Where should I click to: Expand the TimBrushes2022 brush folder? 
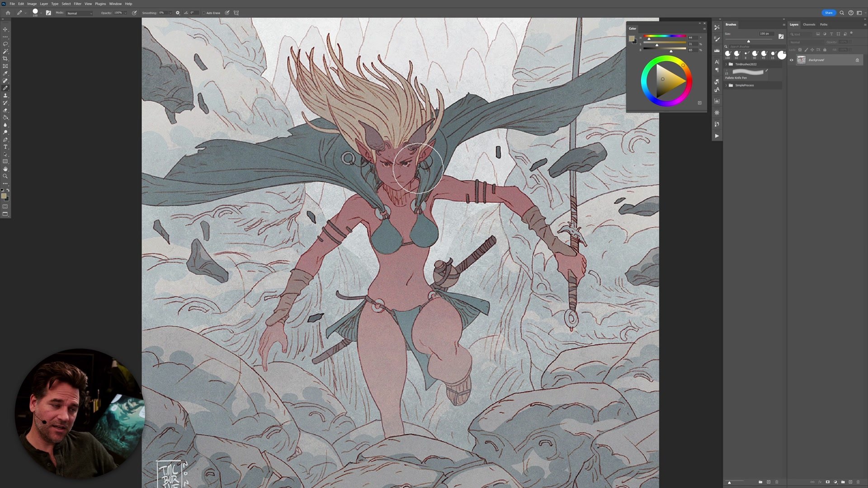pyautogui.click(x=726, y=64)
